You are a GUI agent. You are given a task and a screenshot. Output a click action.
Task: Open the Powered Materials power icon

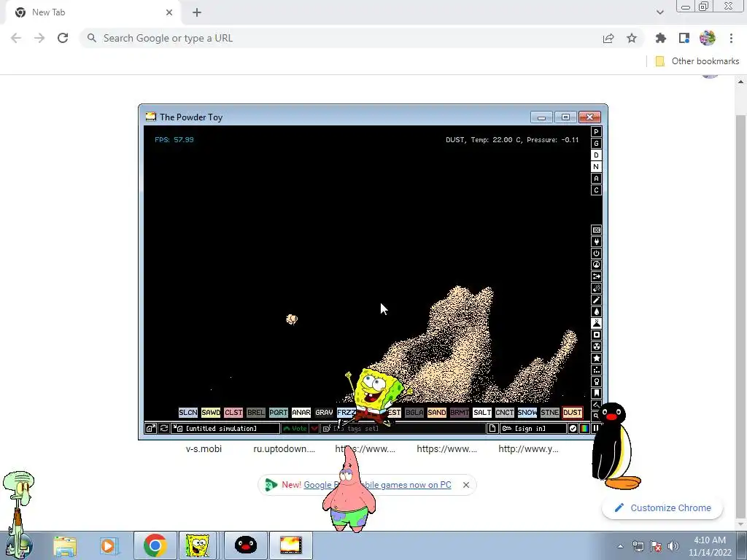coord(596,253)
